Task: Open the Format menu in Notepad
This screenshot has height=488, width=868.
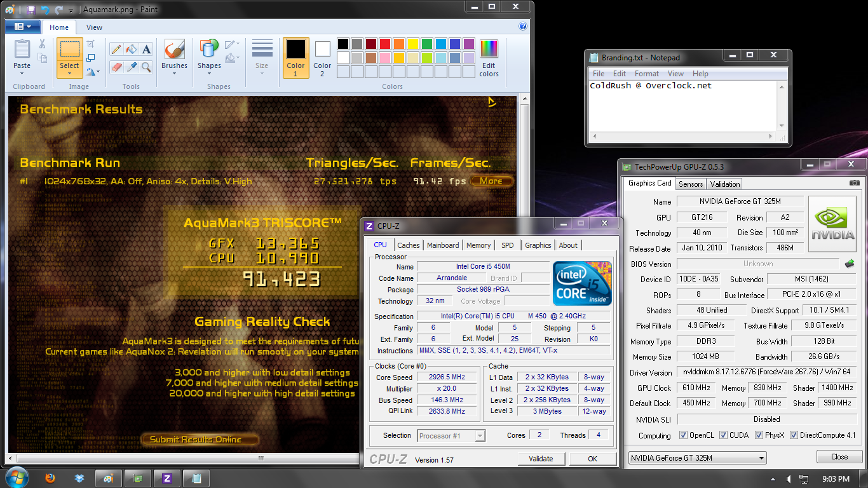Action: tap(647, 74)
